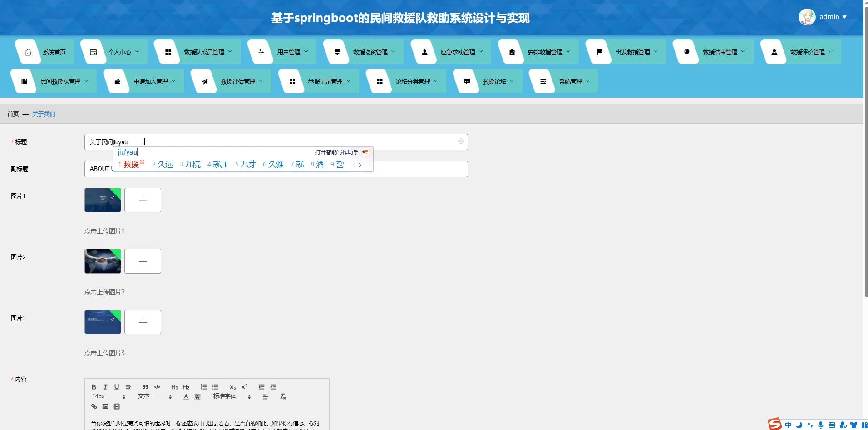
Task: Click the 首页 breadcrumb link
Action: [x=13, y=114]
